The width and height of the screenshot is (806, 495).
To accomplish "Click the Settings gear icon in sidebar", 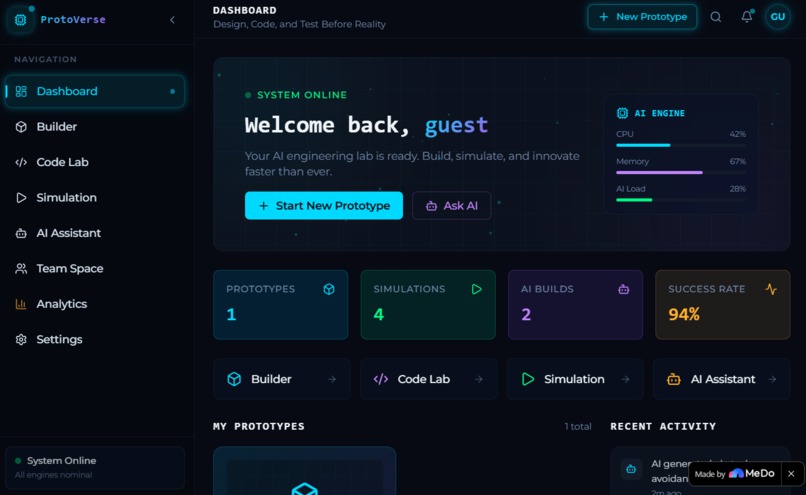I will (21, 340).
